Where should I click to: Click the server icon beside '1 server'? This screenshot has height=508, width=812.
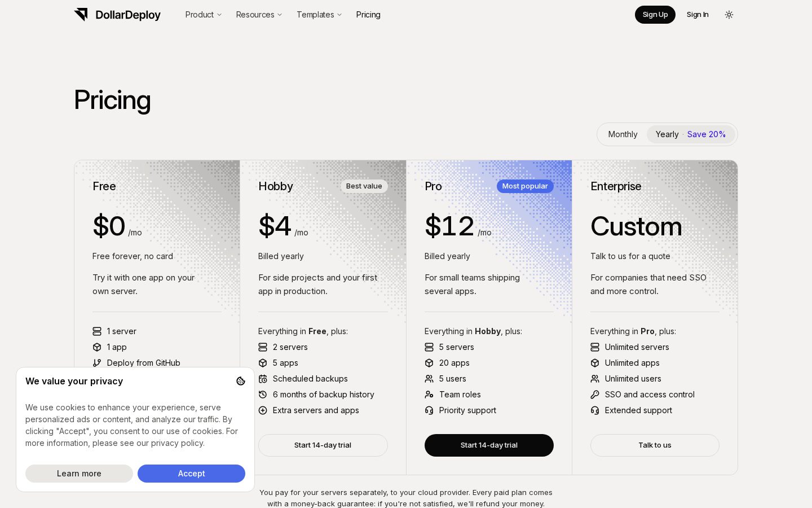(x=97, y=331)
